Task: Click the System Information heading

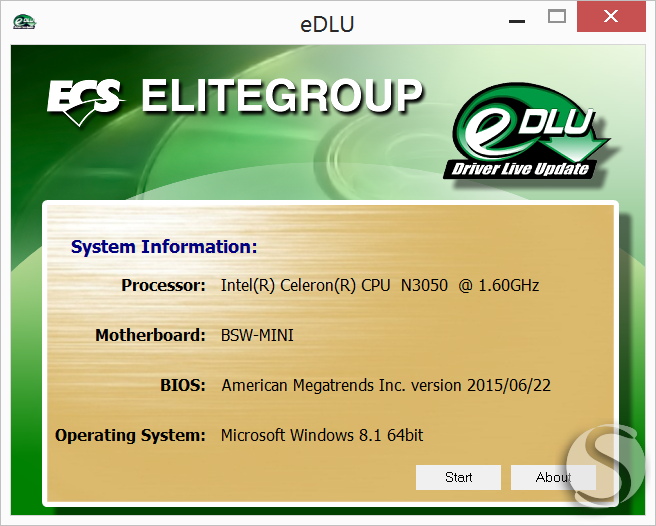Action: pos(164,246)
